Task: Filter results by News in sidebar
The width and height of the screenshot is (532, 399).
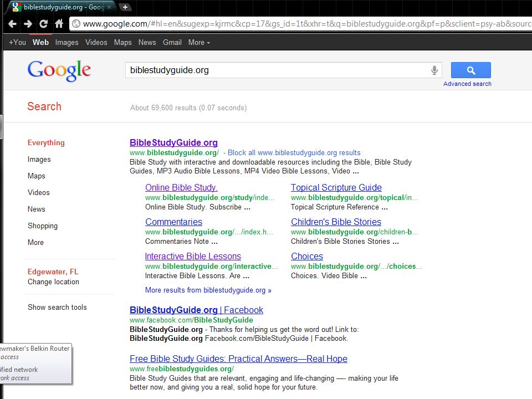Action: pos(37,209)
